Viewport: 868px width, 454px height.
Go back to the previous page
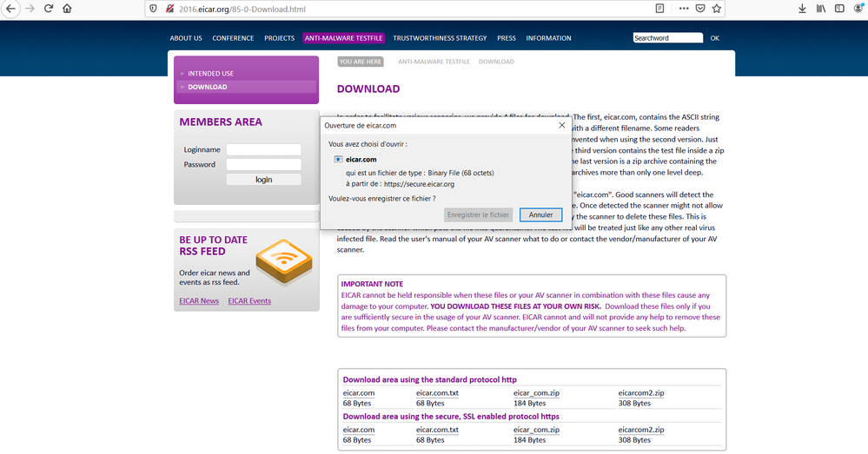pos(10,9)
